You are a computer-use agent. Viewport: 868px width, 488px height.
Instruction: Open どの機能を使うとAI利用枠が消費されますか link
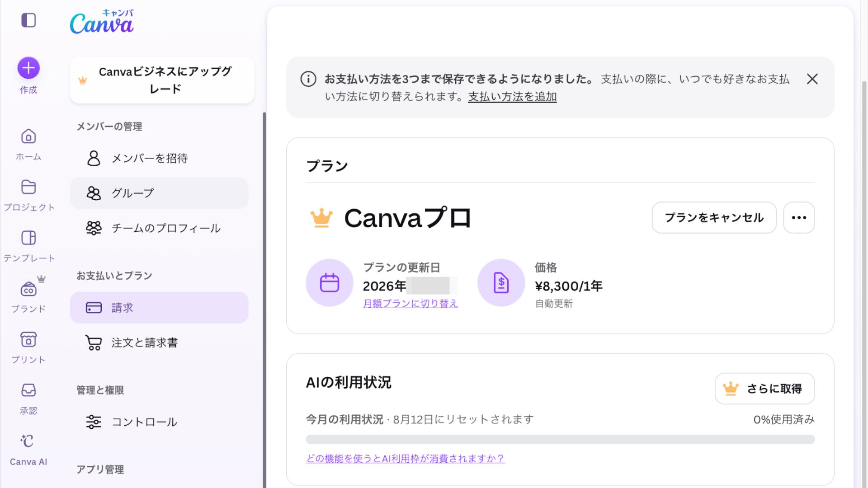405,459
